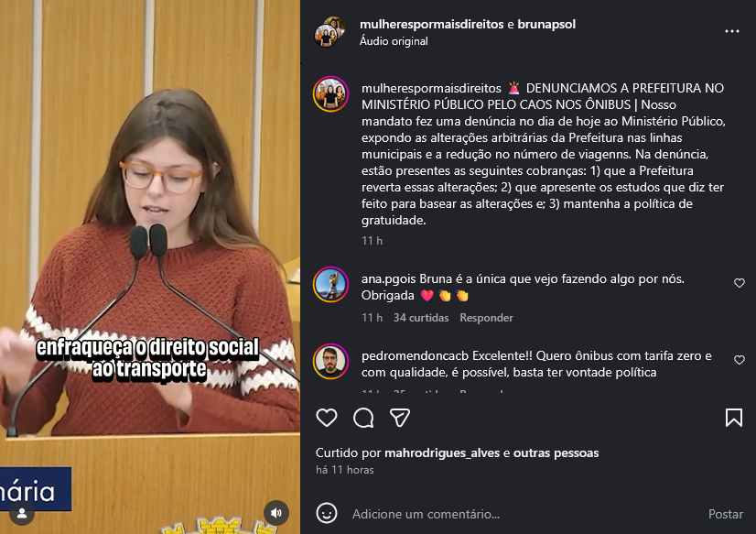Open the ana.pgois profile picture
This screenshot has width=756, height=534.
330,285
